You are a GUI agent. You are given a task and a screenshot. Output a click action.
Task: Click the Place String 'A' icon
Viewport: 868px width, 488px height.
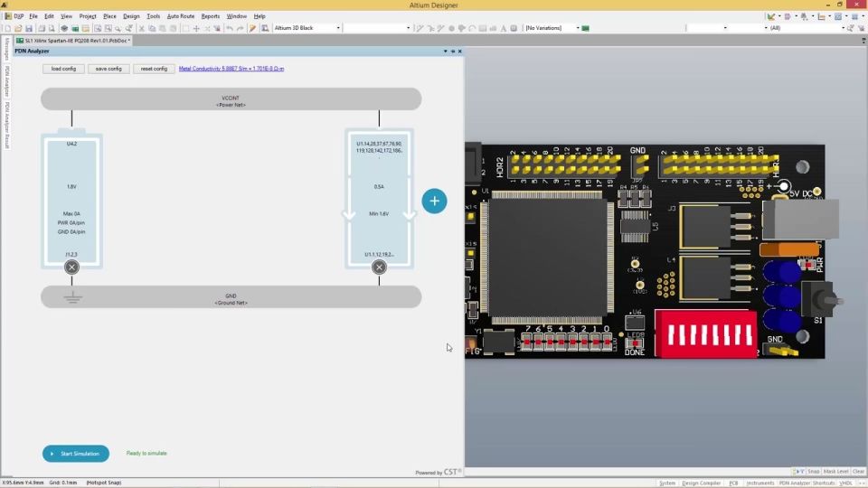[504, 28]
